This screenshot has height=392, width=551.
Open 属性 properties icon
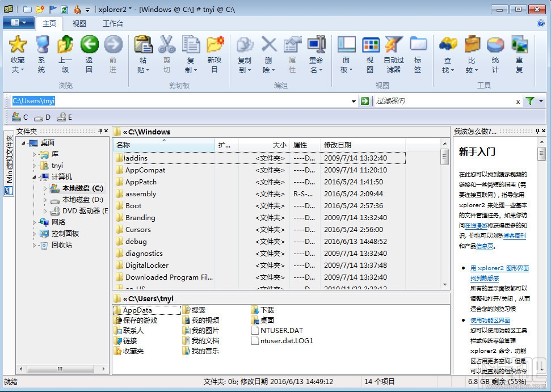pos(292,44)
